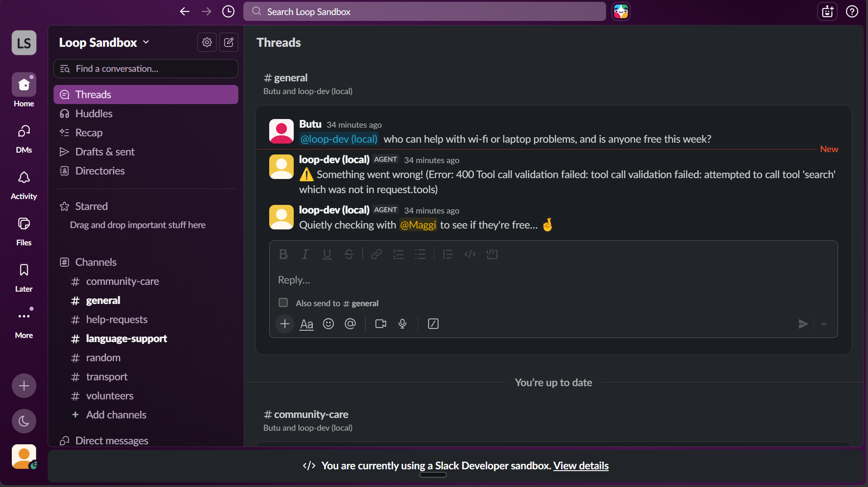Open the colorful Slack AI icon beside search
The image size is (868, 487).
[x=621, y=11]
